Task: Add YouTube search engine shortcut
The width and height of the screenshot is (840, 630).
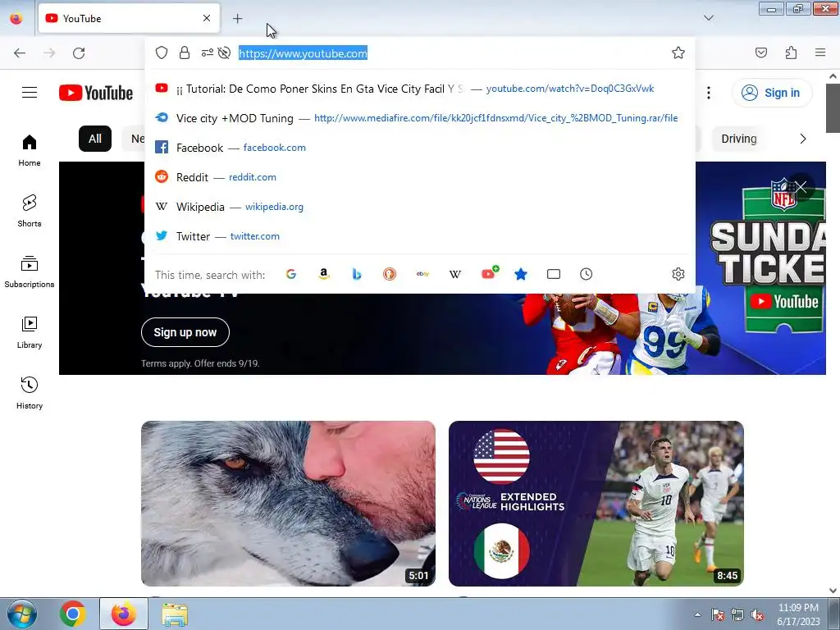Action: coord(490,274)
